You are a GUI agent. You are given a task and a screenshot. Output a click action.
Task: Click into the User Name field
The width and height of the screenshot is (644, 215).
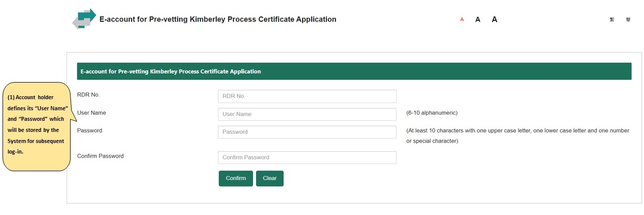click(307, 114)
